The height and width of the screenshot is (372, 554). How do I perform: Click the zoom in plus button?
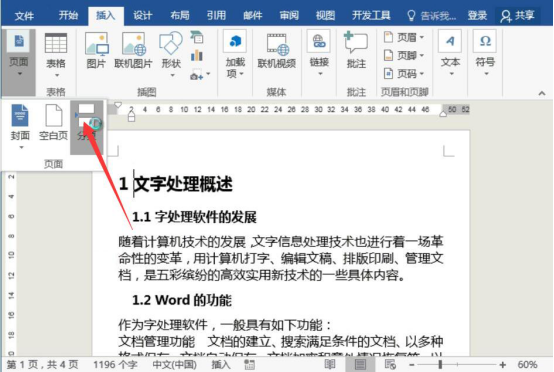[502, 364]
